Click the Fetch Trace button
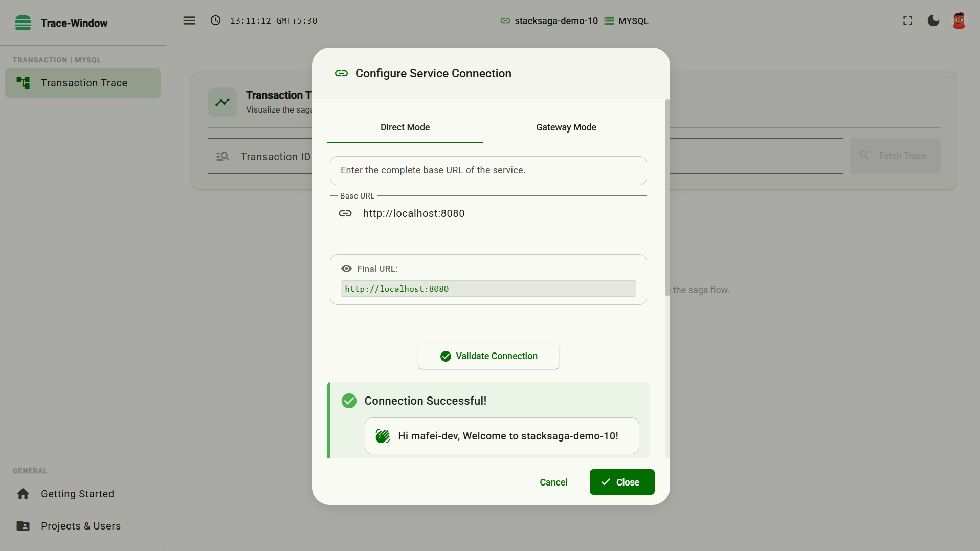This screenshot has width=980, height=551. [895, 156]
